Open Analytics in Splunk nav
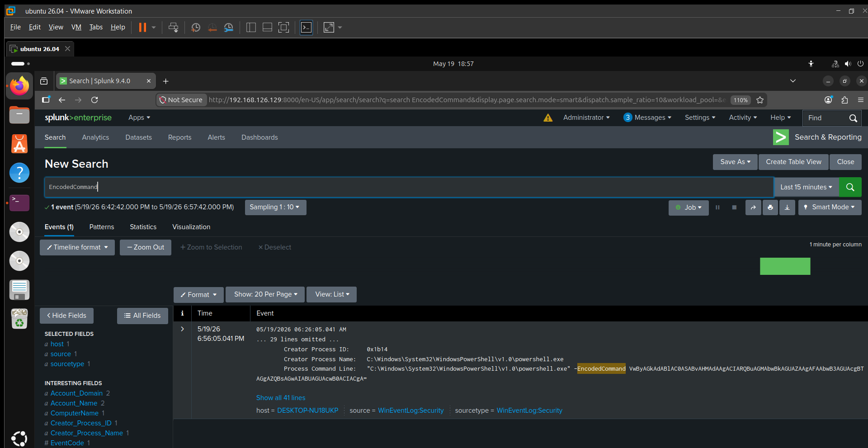The image size is (868, 448). pos(95,137)
